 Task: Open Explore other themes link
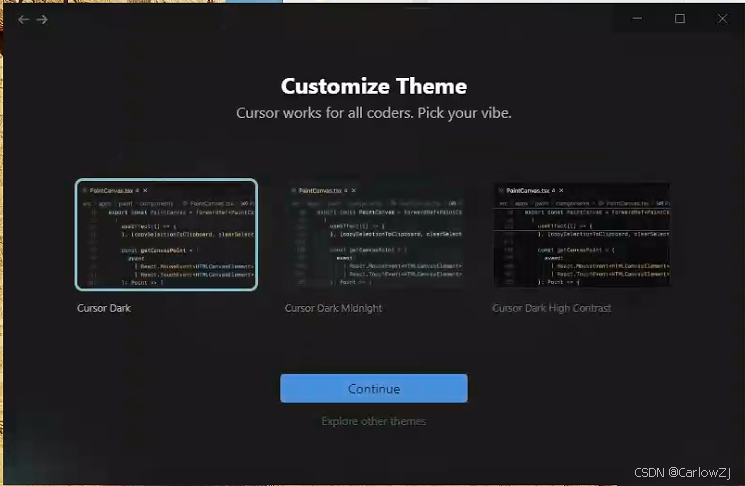[374, 421]
